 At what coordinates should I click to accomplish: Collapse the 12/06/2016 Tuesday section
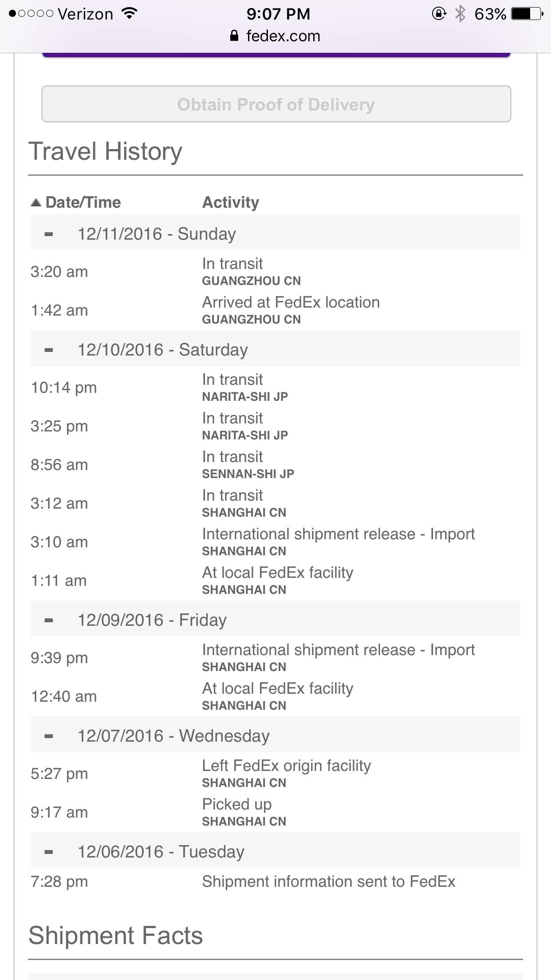(x=49, y=852)
